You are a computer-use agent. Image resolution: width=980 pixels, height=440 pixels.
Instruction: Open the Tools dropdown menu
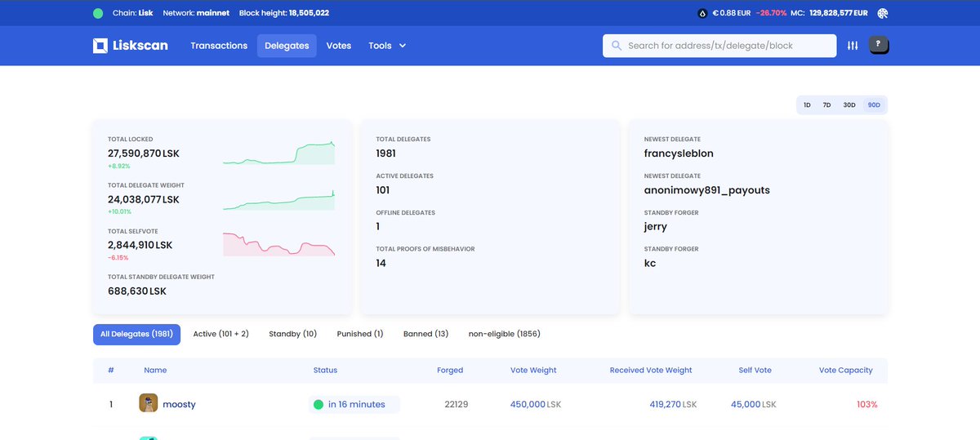[x=387, y=46]
